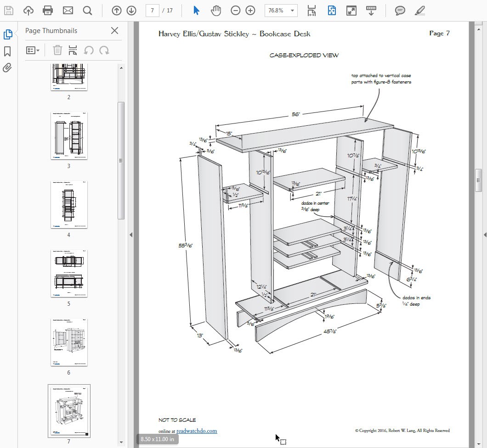Toggle the Bookmarks panel
487x448 pixels.
[x=7, y=51]
